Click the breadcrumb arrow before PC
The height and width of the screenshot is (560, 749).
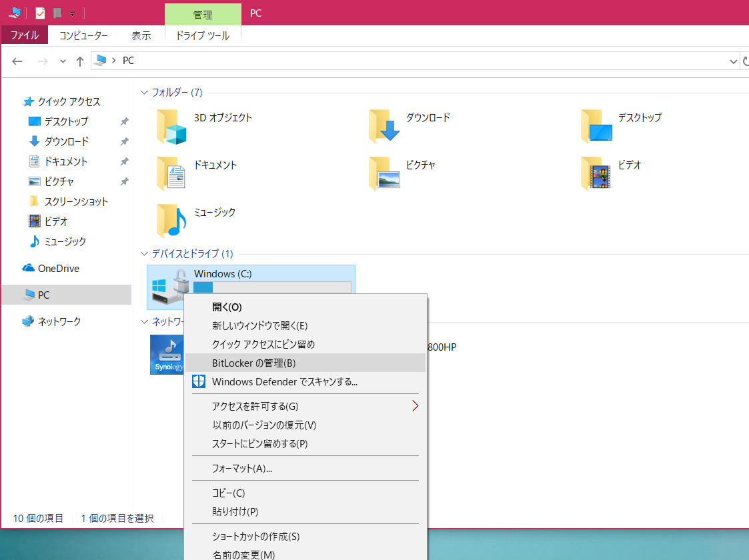pyautogui.click(x=113, y=60)
